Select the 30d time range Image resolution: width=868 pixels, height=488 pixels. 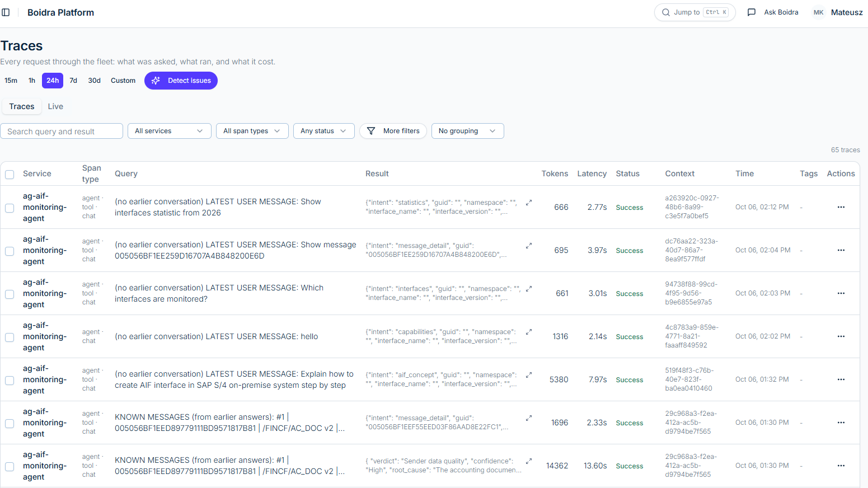pyautogui.click(x=95, y=81)
